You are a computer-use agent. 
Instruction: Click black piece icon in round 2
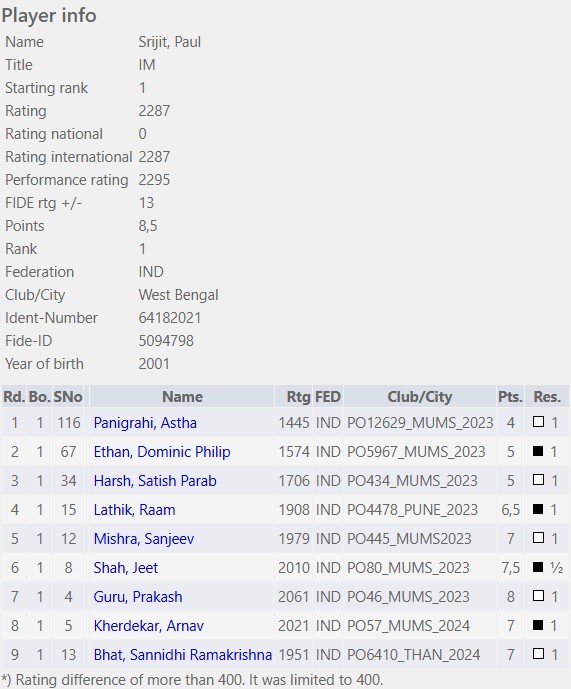[538, 451]
